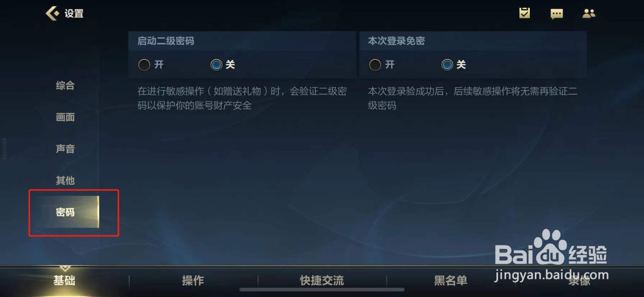
Task: Open the 黑名单 bottom tab
Action: click(x=451, y=281)
